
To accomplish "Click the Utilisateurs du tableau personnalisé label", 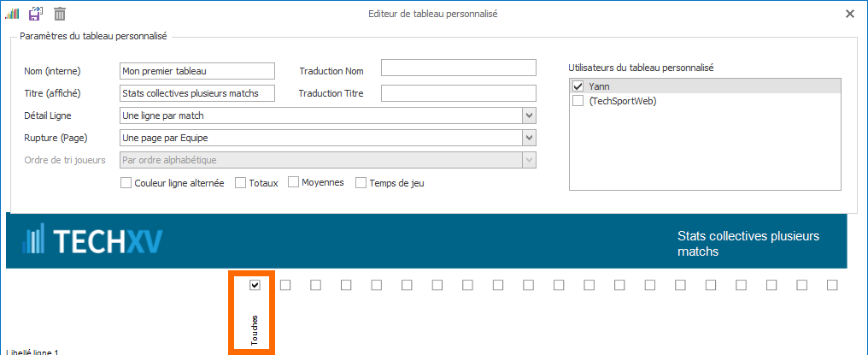I will click(641, 68).
